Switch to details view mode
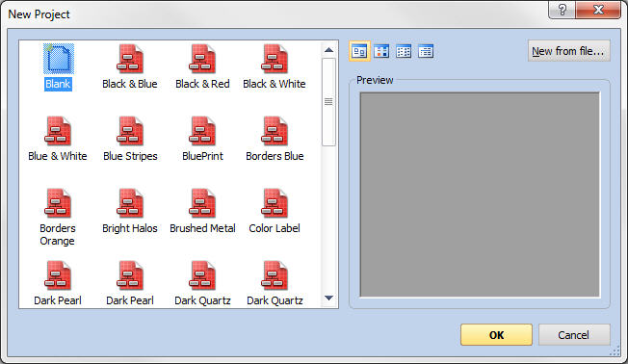628x364 pixels. click(x=426, y=51)
